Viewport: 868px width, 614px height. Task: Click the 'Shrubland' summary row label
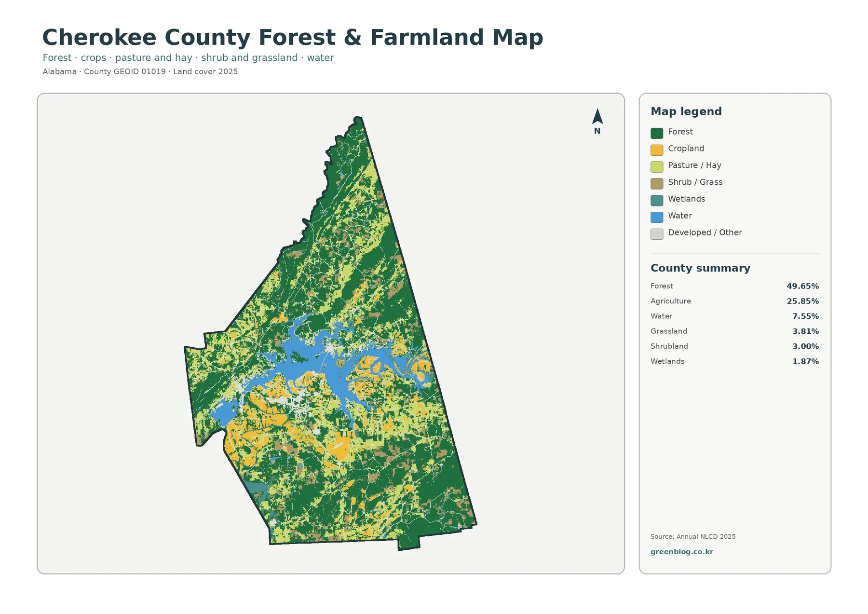(x=669, y=346)
